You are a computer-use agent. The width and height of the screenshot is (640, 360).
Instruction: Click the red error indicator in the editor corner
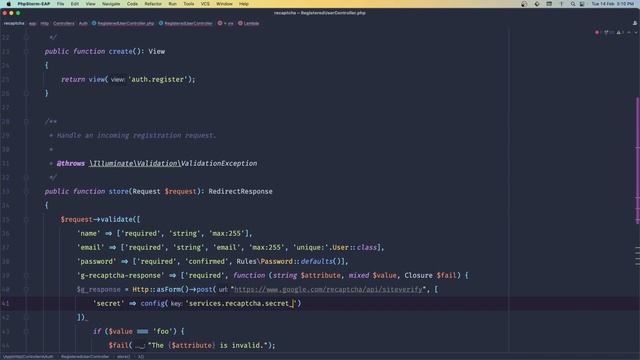(597, 32)
